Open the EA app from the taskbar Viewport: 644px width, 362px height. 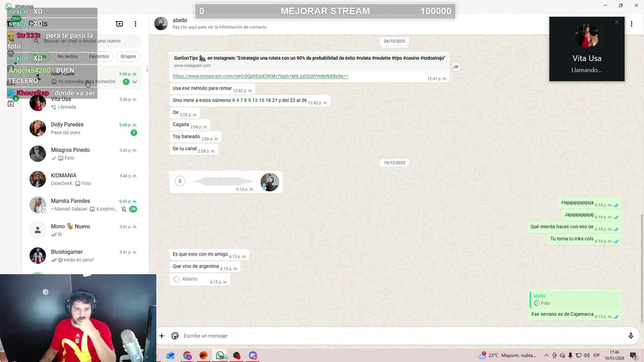click(x=204, y=355)
